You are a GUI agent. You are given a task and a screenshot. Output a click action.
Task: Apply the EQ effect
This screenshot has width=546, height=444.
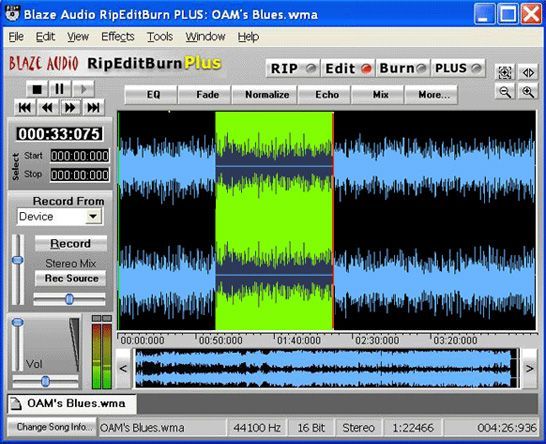tap(151, 94)
